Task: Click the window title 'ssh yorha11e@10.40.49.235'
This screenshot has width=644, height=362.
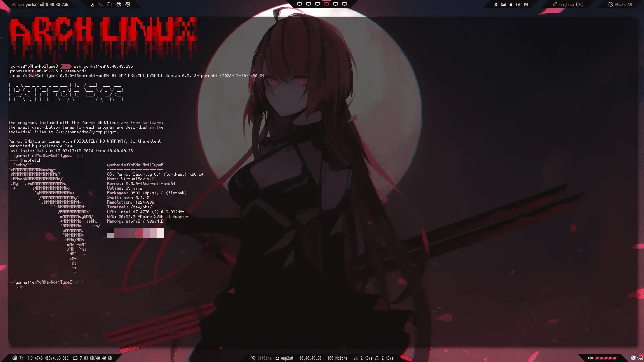Action: [x=43, y=5]
